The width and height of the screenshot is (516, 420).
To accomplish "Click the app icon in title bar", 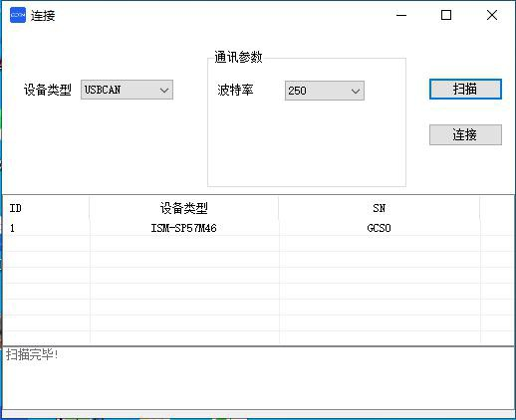I will 18,15.
